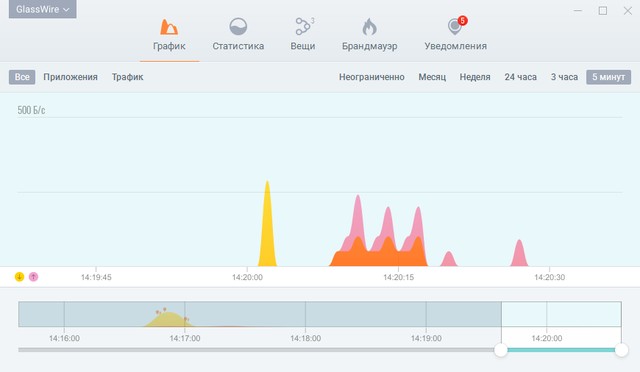Click the 14:18:00 overview timeline marker

coord(305,338)
